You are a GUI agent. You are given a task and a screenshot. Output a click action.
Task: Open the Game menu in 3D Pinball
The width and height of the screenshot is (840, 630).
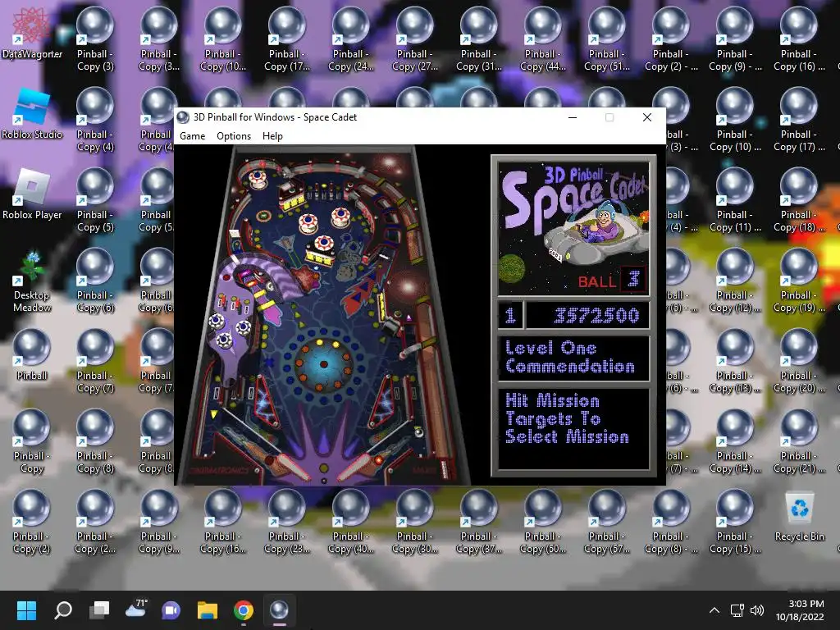(x=192, y=136)
